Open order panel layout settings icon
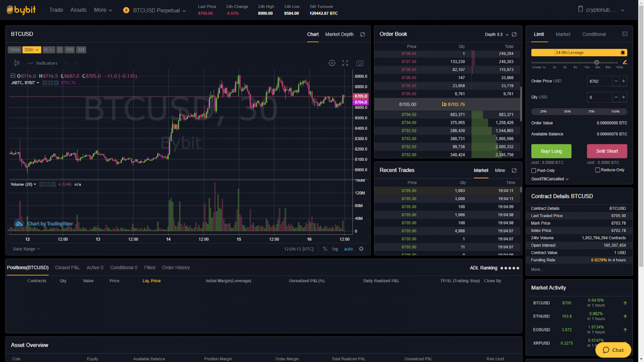This screenshot has height=362, width=644. click(x=625, y=34)
